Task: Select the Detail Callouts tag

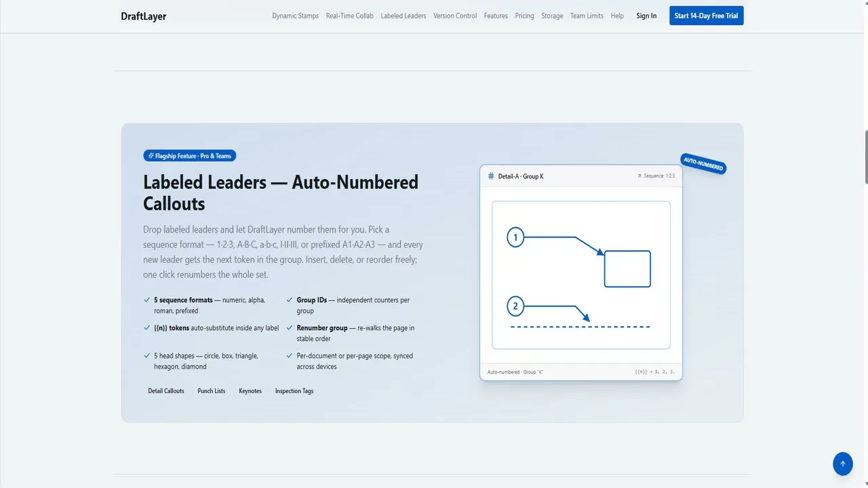Action: pos(166,391)
